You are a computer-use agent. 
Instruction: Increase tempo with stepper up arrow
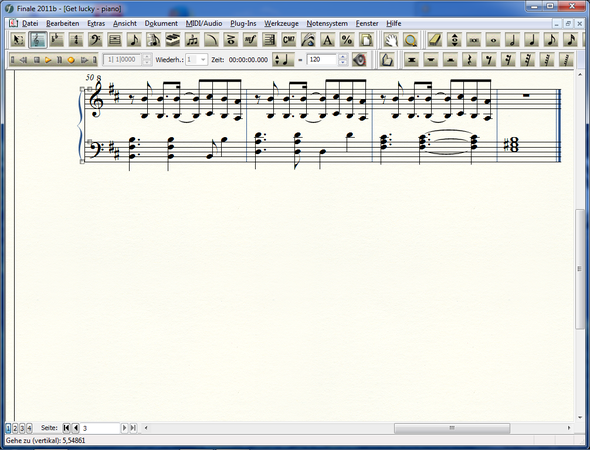(x=342, y=57)
